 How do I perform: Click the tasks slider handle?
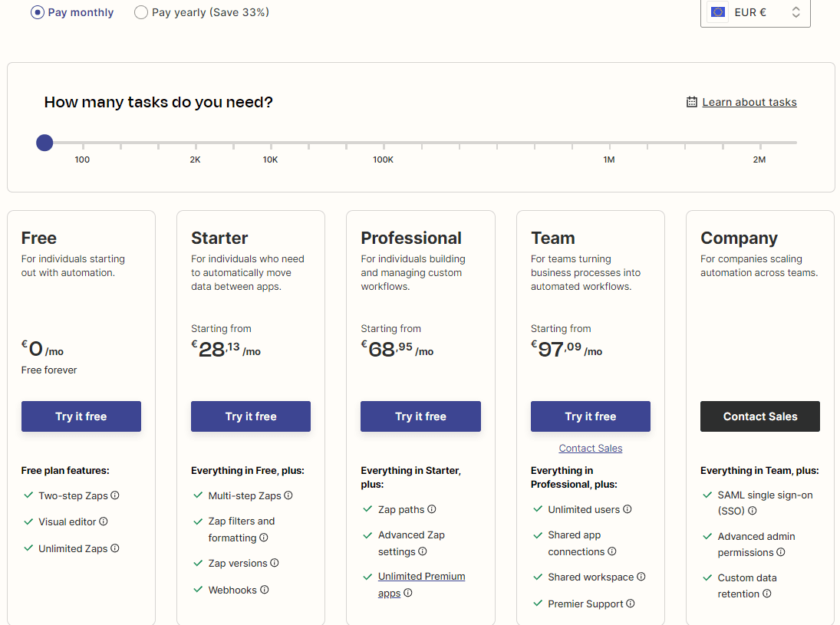[x=44, y=143]
